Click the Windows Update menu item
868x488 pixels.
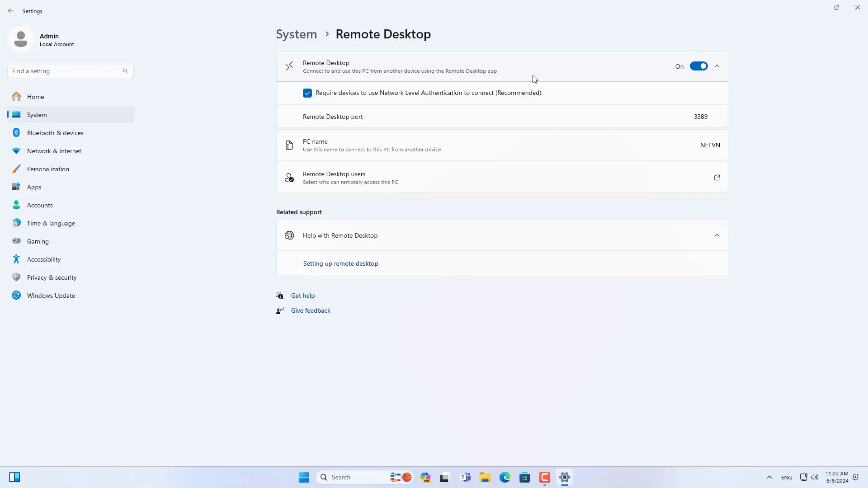click(51, 295)
